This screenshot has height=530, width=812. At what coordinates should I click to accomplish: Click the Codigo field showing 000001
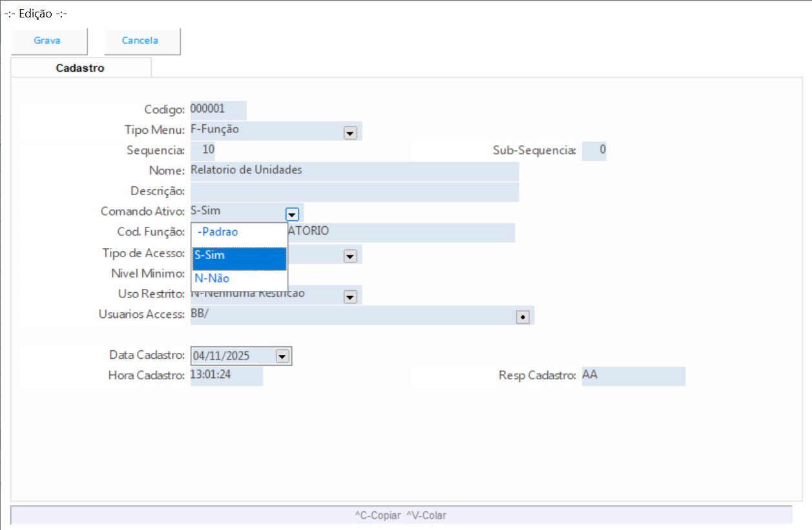(x=217, y=109)
